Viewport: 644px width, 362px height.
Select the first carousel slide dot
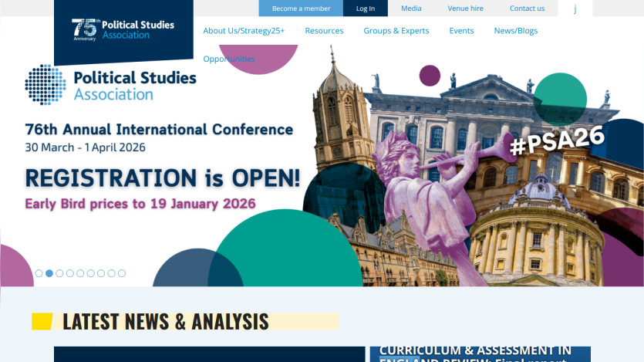39,273
